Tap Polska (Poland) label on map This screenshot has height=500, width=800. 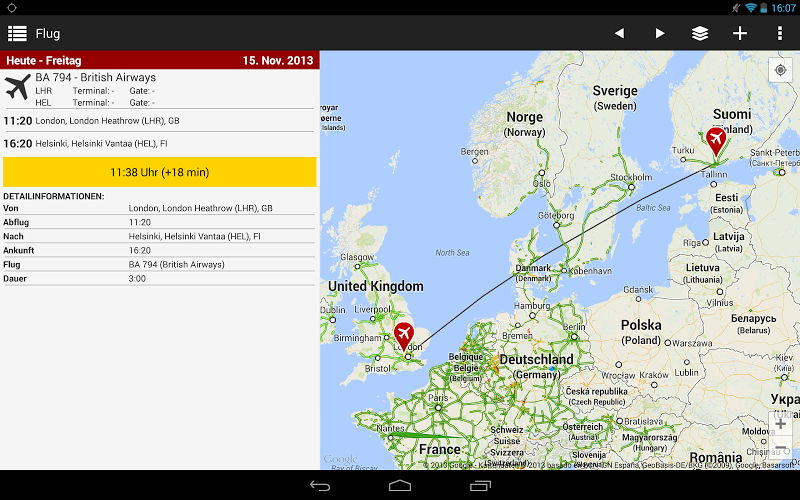click(x=641, y=332)
